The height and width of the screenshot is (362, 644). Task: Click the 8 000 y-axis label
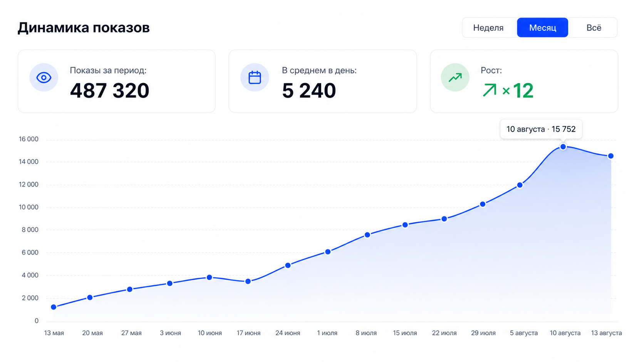click(30, 230)
